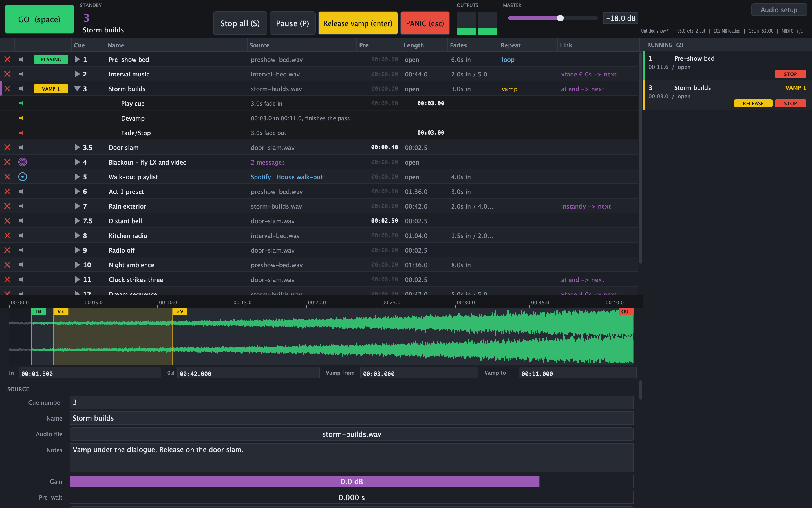Click speaker icon on Rain exterior row

coord(21,206)
